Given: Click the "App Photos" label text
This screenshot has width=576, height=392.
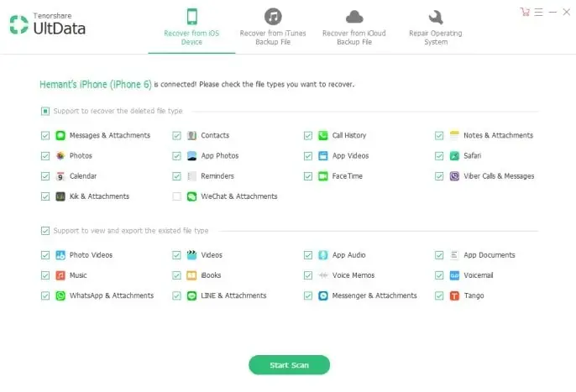Looking at the screenshot, I should pos(220,156).
